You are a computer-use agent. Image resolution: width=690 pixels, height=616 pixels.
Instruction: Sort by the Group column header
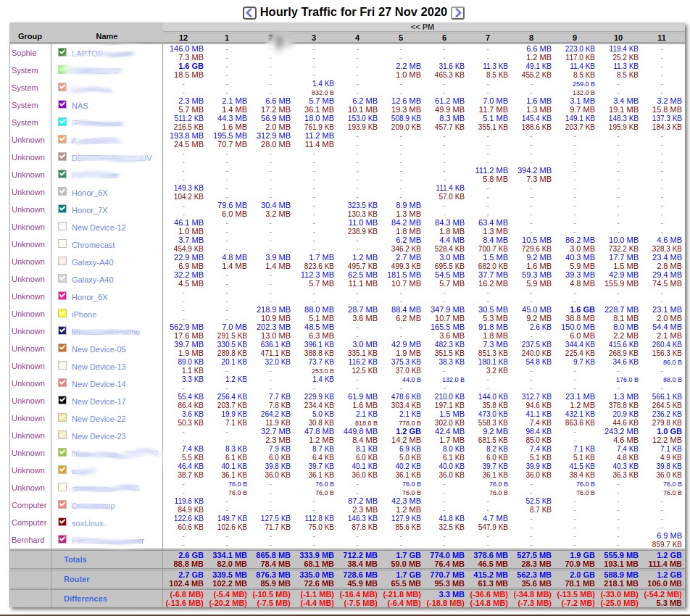30,36
